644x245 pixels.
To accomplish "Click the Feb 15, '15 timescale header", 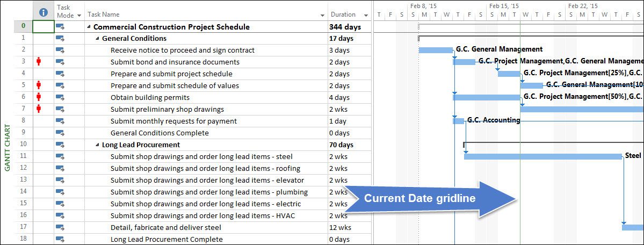I will click(x=504, y=6).
